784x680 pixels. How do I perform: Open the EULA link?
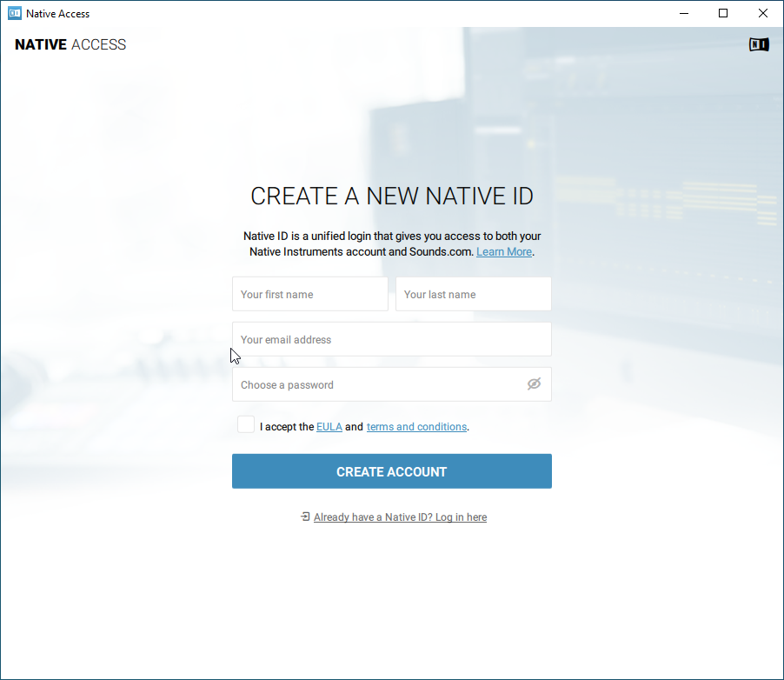(x=329, y=427)
